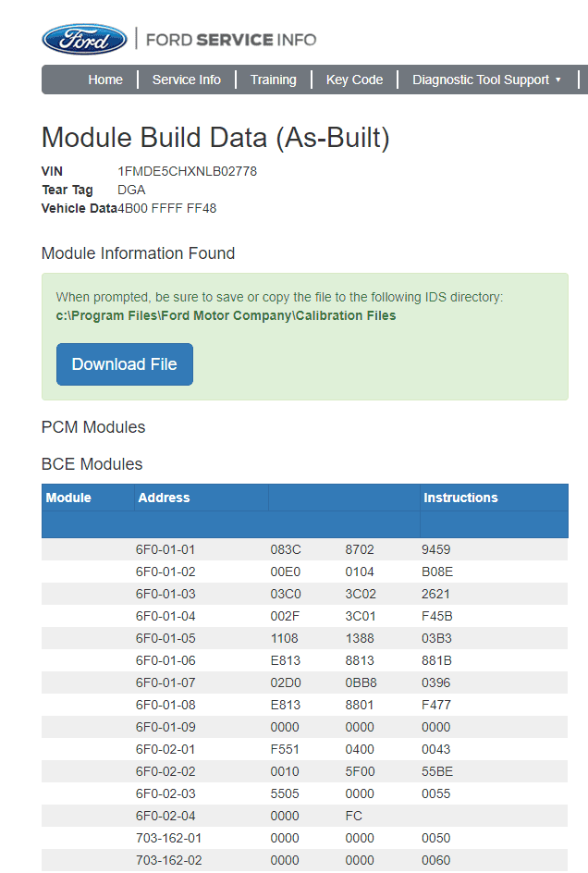Click the BCE Modules heading
Image resolution: width=588 pixels, height=873 pixels.
point(92,464)
